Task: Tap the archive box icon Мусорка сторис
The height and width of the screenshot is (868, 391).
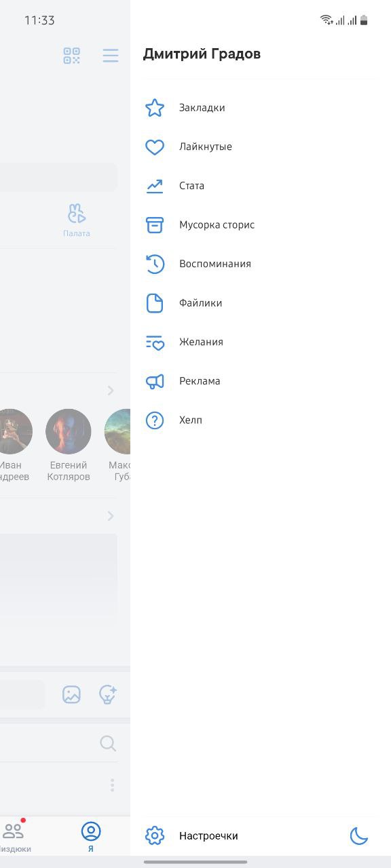Action: 155,225
